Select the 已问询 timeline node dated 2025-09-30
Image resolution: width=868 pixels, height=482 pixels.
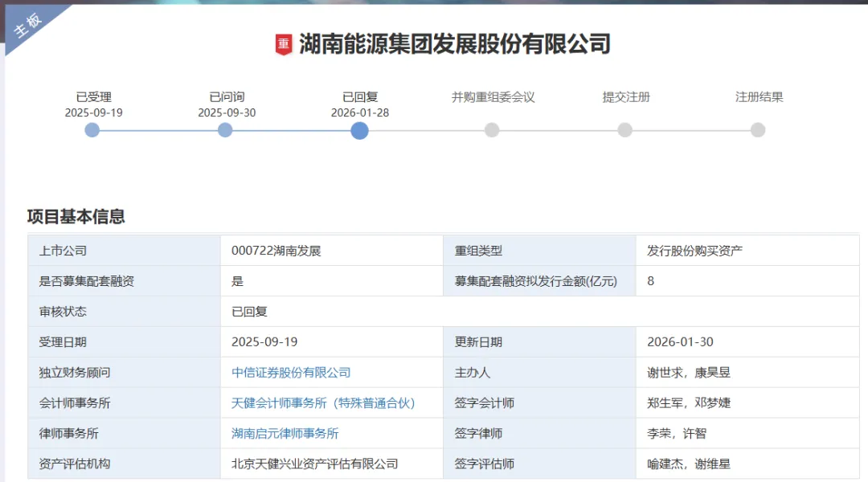tap(225, 131)
